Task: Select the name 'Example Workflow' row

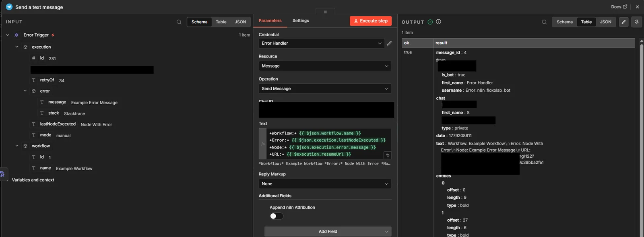Action: (x=62, y=168)
